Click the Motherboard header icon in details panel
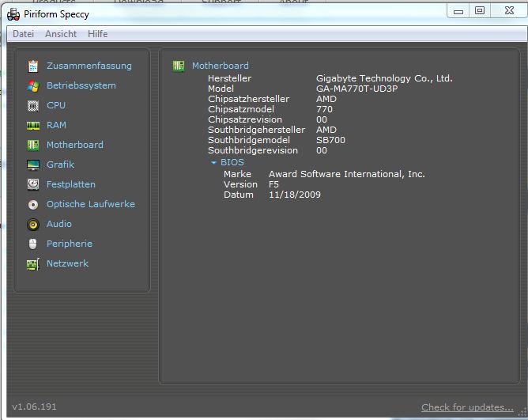The image size is (528, 420). pos(179,66)
